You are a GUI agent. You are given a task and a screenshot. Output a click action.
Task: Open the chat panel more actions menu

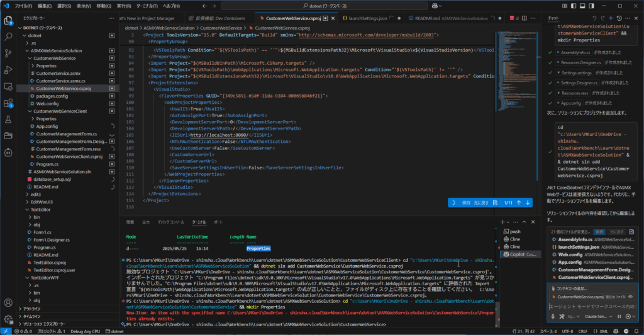628,18
